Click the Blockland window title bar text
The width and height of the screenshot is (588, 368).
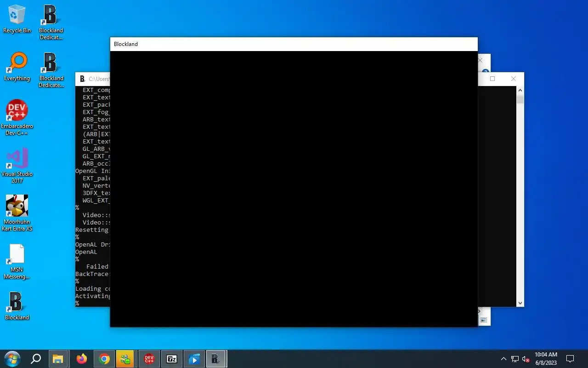tap(126, 44)
